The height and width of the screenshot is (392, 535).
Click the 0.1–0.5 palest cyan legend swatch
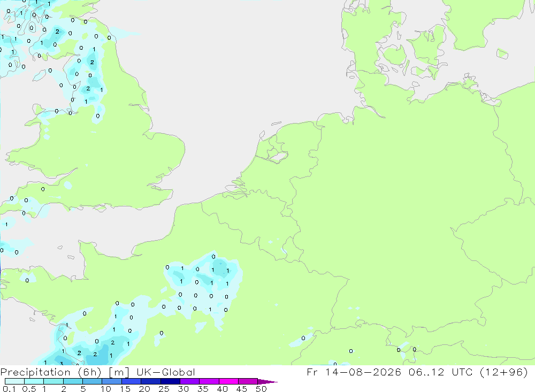[14, 381]
